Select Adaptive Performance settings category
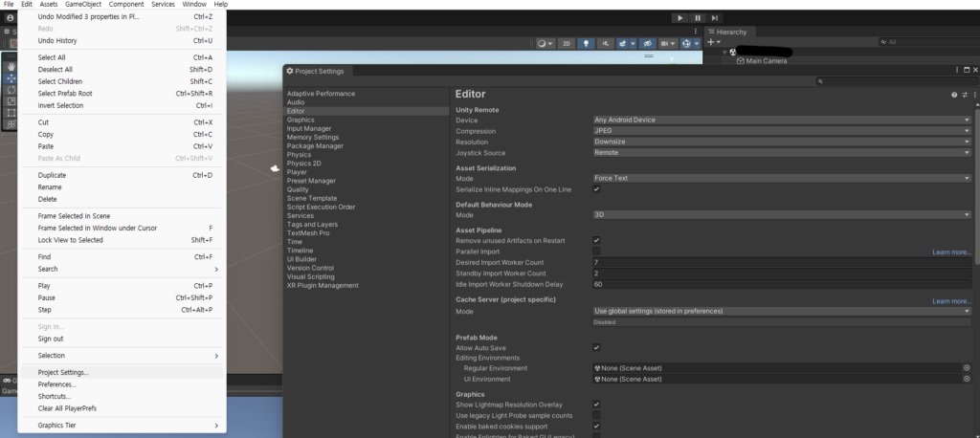 tap(321, 94)
